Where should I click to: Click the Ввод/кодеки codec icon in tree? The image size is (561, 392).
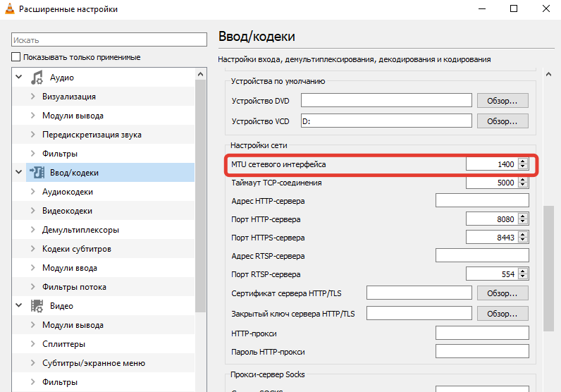click(37, 173)
